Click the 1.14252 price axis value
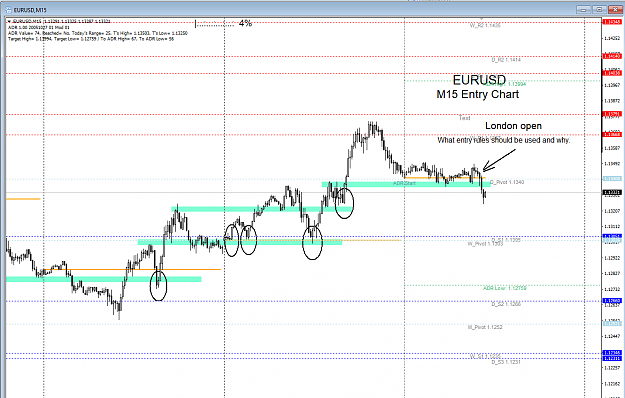 click(x=612, y=38)
